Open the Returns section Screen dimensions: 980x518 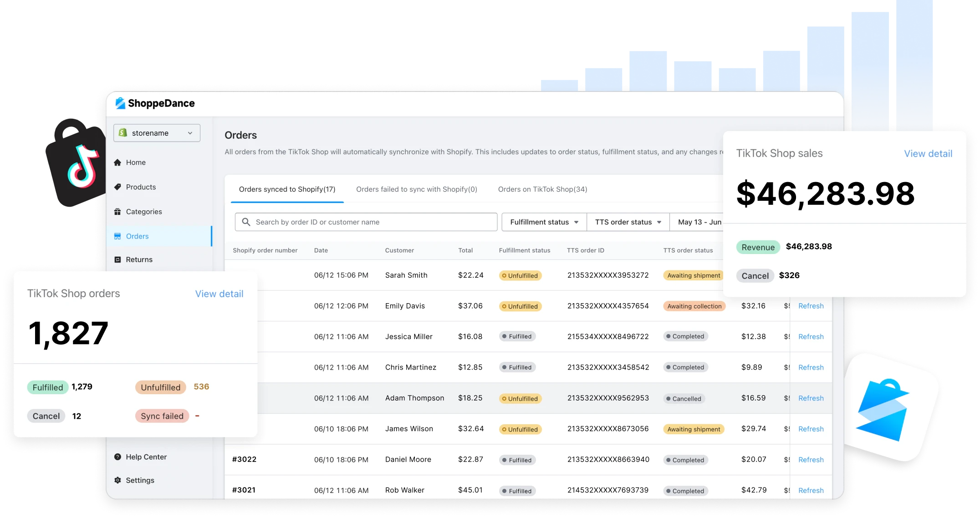139,259
